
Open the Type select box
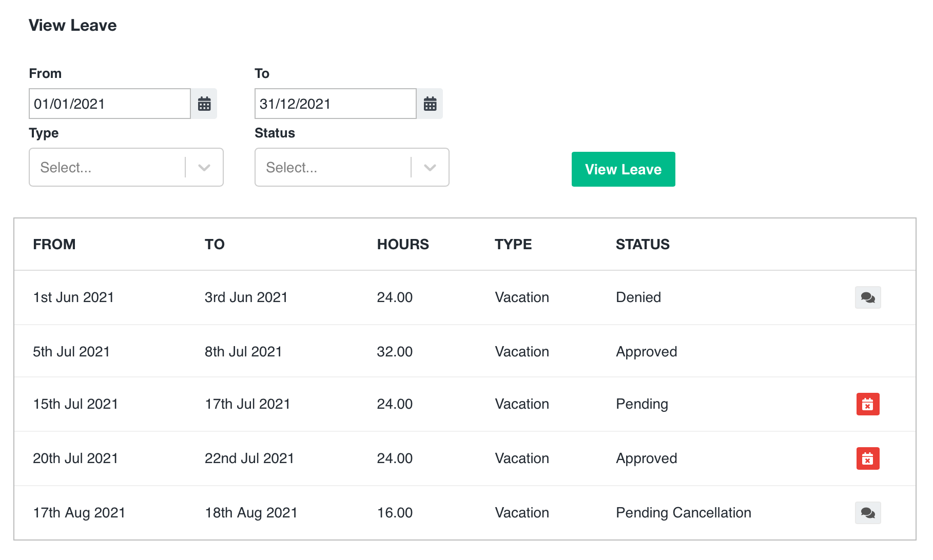(x=108, y=167)
